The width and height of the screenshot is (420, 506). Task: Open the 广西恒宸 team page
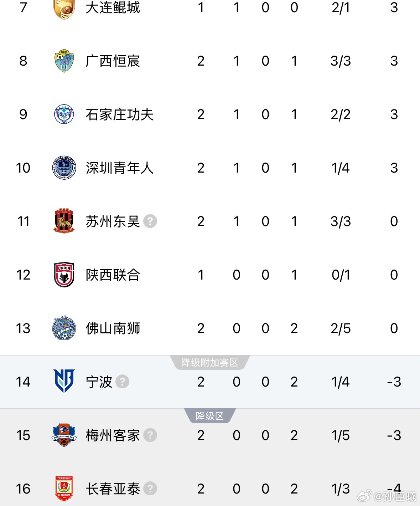click(x=113, y=61)
